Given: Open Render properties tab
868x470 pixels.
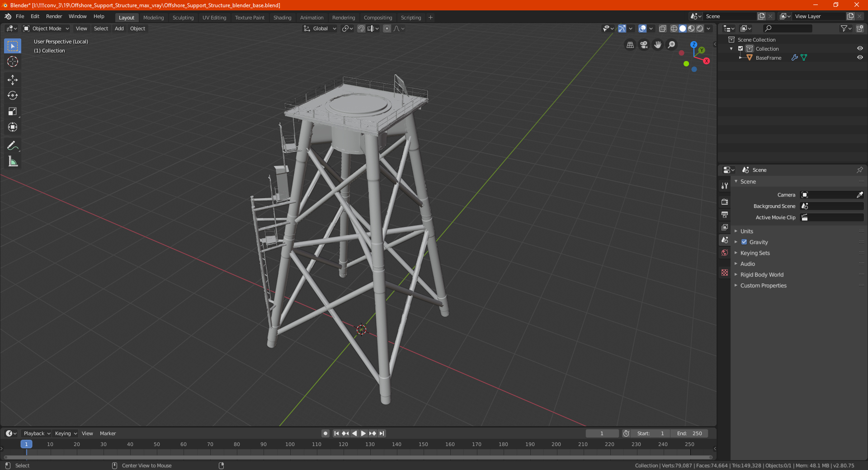Looking at the screenshot, I should [x=725, y=202].
